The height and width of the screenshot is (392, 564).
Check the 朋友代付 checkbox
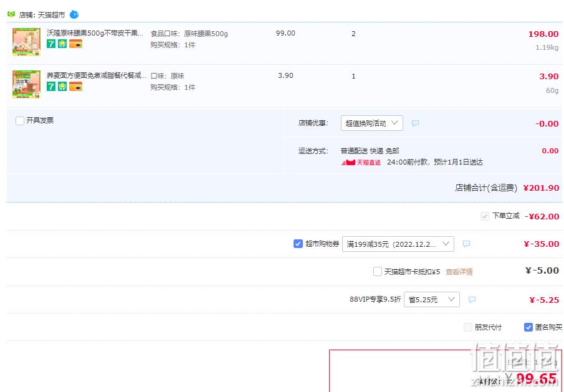click(468, 327)
